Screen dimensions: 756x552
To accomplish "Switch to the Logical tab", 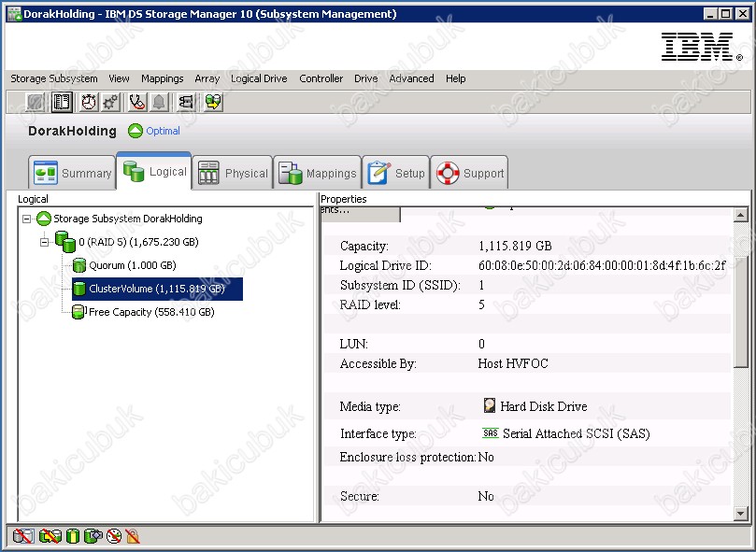I will point(154,171).
